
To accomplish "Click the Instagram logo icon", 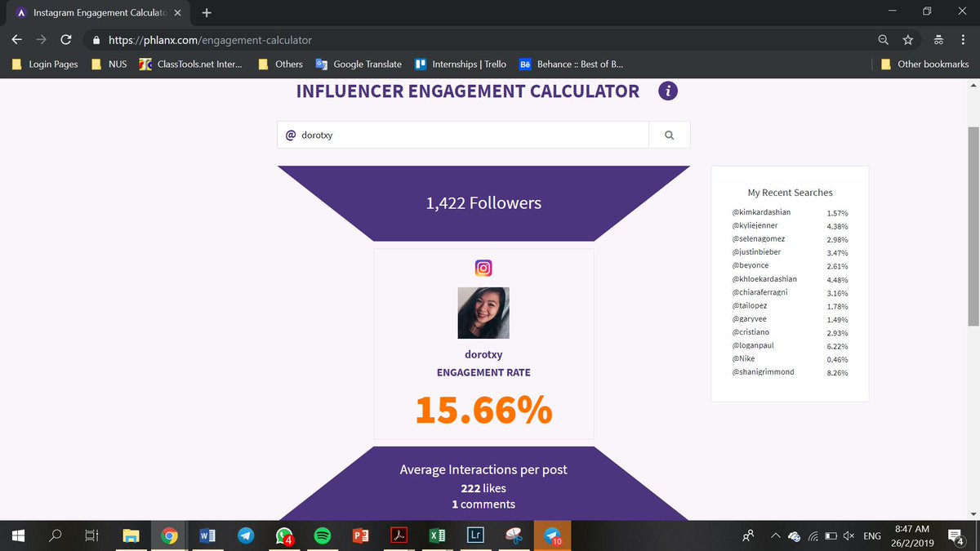I will click(483, 268).
